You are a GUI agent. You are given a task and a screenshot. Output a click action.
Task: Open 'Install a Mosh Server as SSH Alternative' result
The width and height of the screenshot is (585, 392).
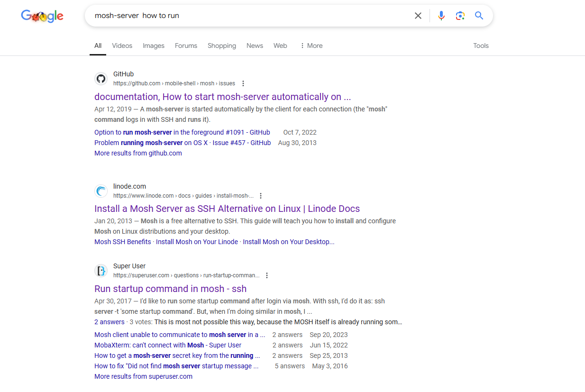click(x=227, y=209)
